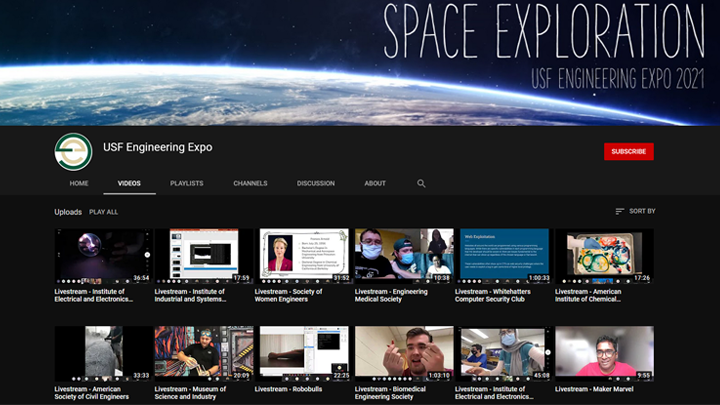Image resolution: width=720 pixels, height=405 pixels.
Task: Click title 'Livestream - Maker Marvel'
Action: [x=594, y=389]
